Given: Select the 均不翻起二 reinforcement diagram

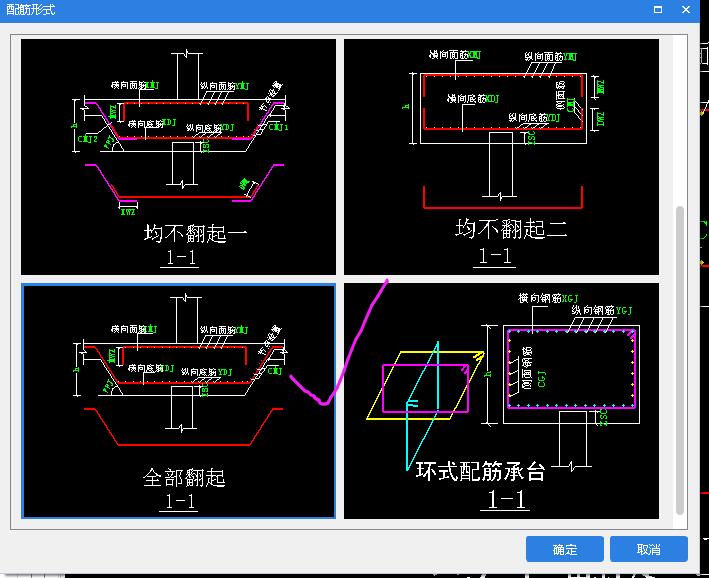Looking at the screenshot, I should 501,157.
